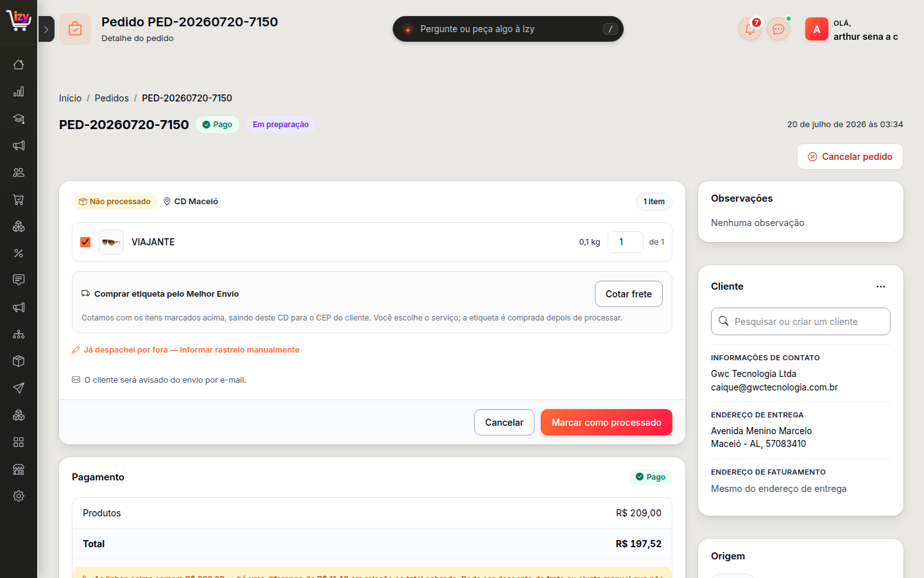
Task: Expand the collapsed sidebar with the chevron
Action: [46, 29]
